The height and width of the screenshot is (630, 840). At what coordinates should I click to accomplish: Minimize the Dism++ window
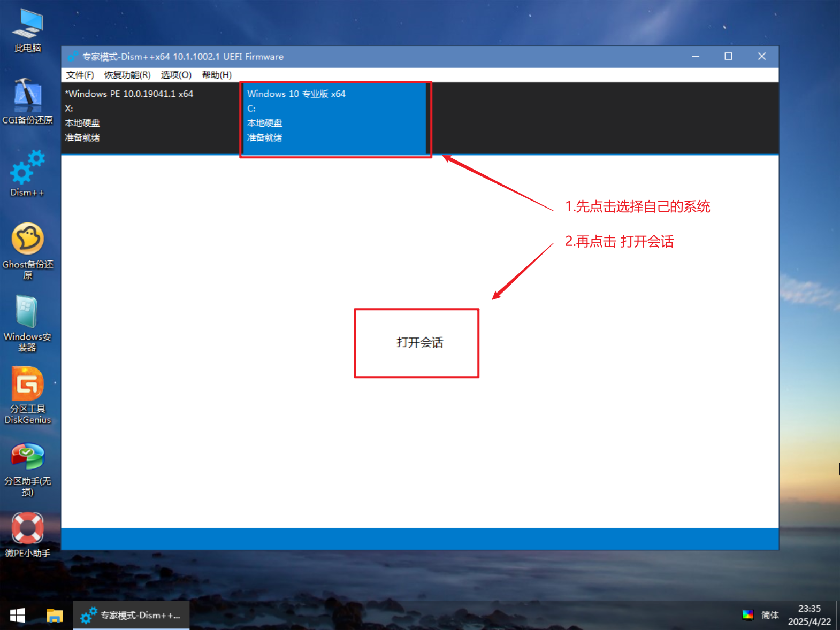(696, 56)
